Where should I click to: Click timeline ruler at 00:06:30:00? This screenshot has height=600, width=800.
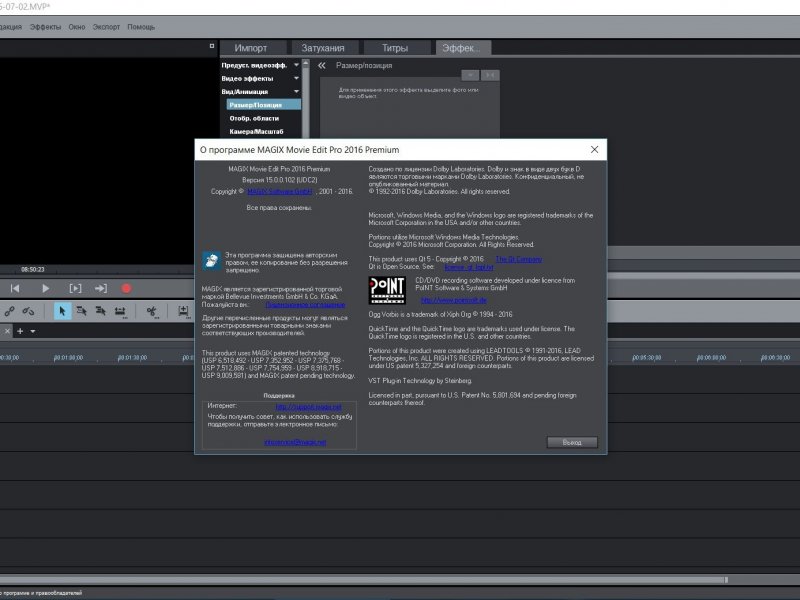775,358
